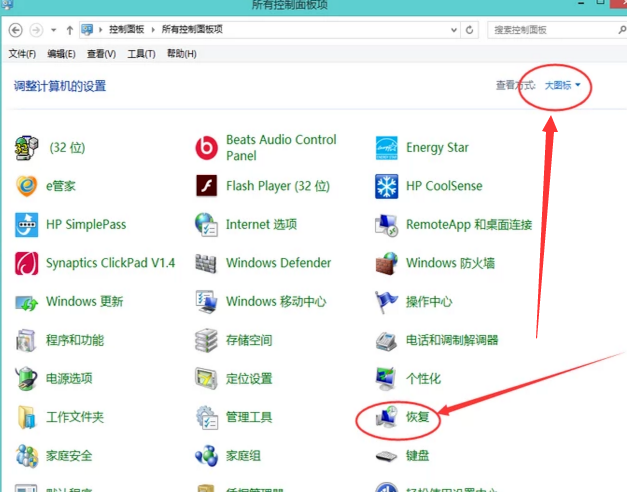The image size is (627, 492).
Task: Click the search magnifier icon
Action: pos(622,30)
